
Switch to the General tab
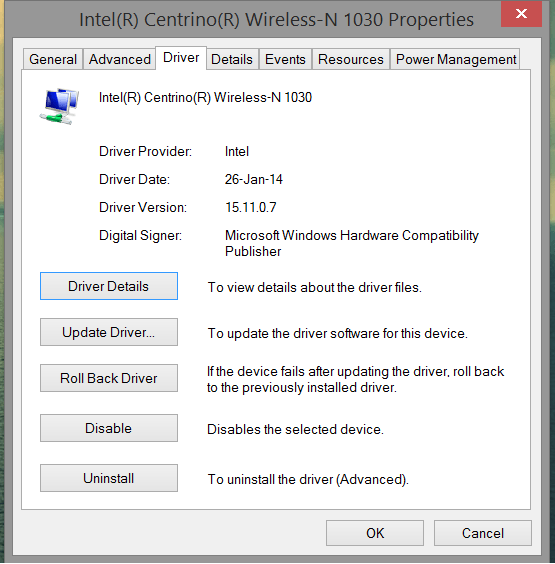click(53, 59)
